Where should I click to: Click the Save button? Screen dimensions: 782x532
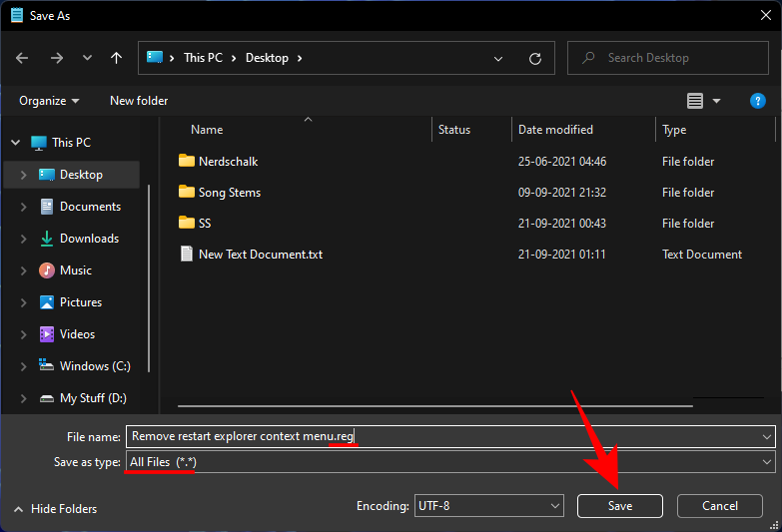point(619,506)
